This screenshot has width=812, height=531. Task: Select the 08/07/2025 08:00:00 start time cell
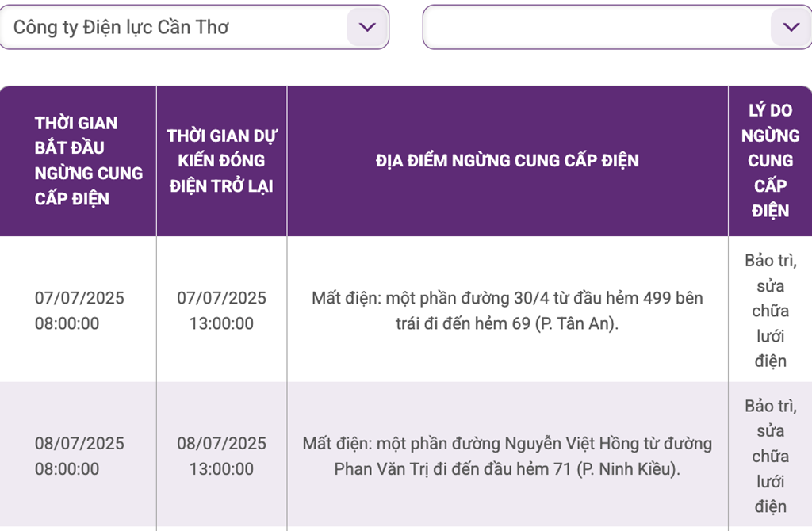click(79, 456)
